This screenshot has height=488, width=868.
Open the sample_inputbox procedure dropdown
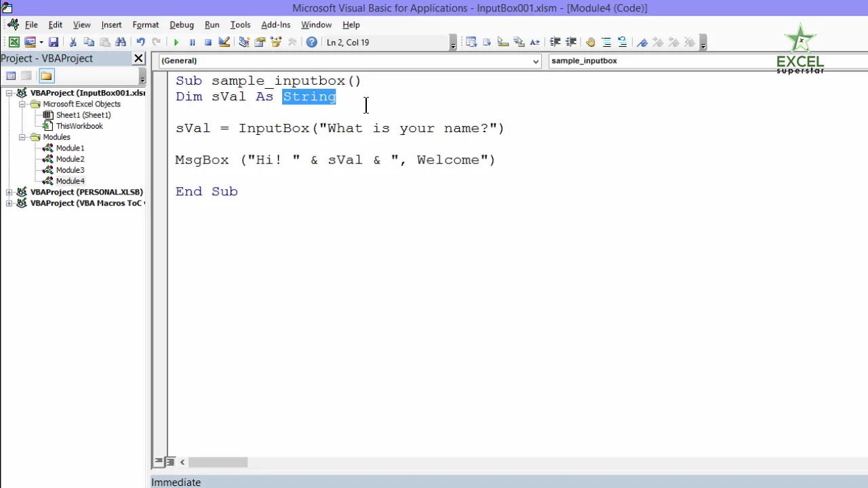pos(707,61)
